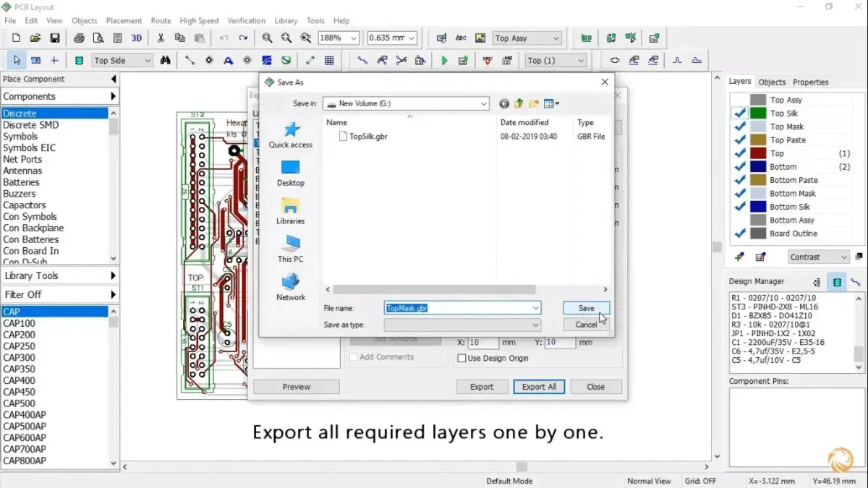
Task: Click the add layer icon in Layers panel
Action: pos(739,257)
